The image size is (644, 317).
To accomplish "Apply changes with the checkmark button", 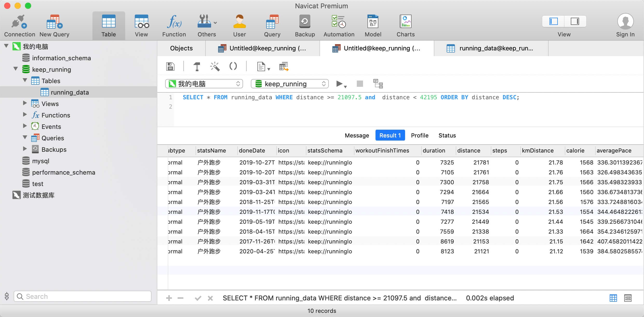I will click(198, 298).
